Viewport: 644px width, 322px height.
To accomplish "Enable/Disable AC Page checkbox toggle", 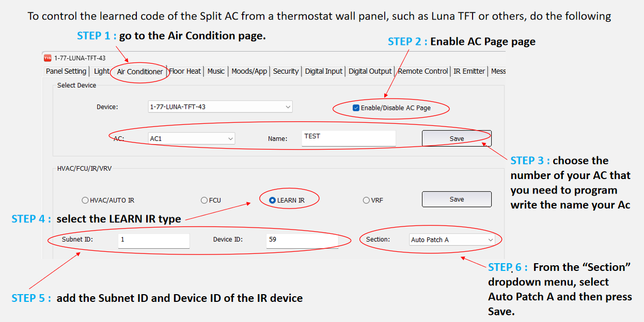I will coord(356,108).
